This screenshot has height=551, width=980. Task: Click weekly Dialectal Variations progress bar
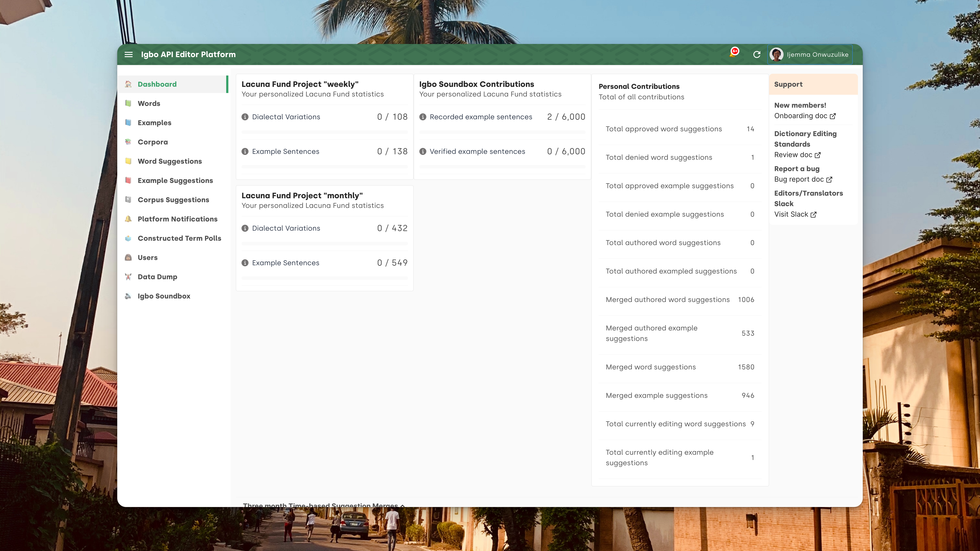coord(324,132)
